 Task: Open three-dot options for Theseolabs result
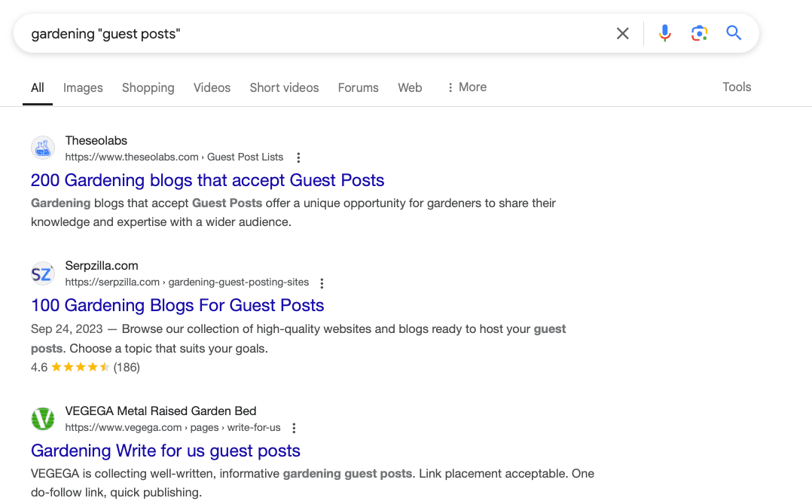[x=298, y=157]
